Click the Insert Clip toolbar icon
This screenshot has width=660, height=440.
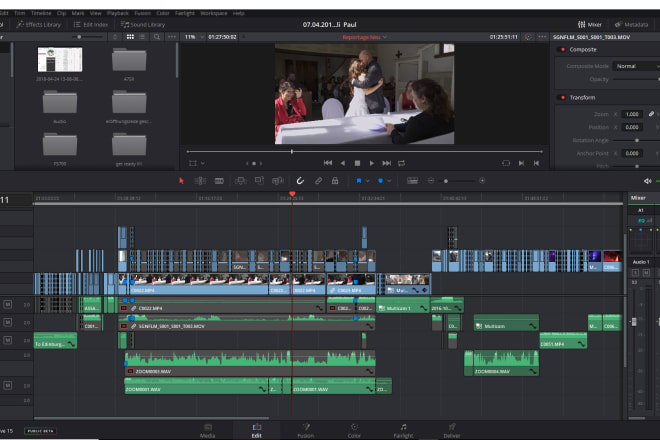(240, 181)
